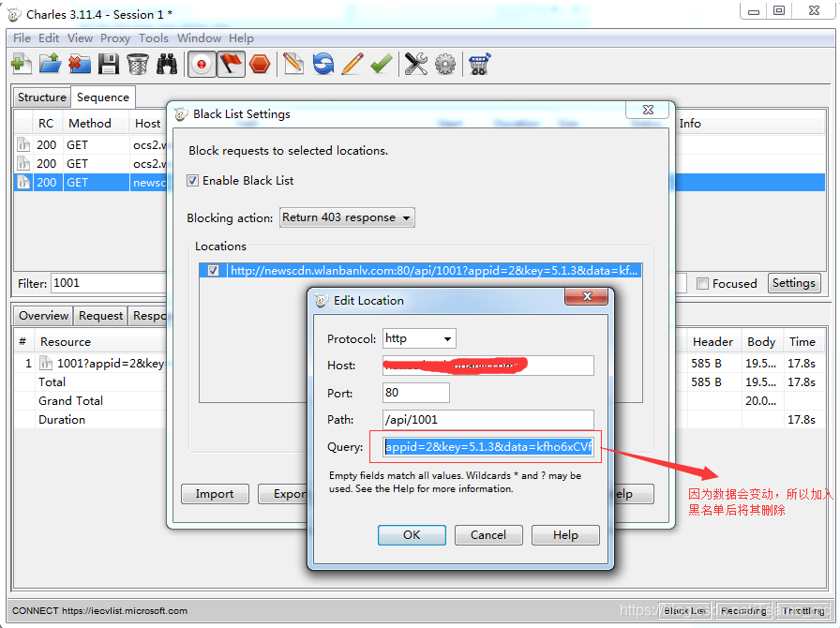Image resolution: width=840 pixels, height=628 pixels.
Task: Open the View menu
Action: 80,38
